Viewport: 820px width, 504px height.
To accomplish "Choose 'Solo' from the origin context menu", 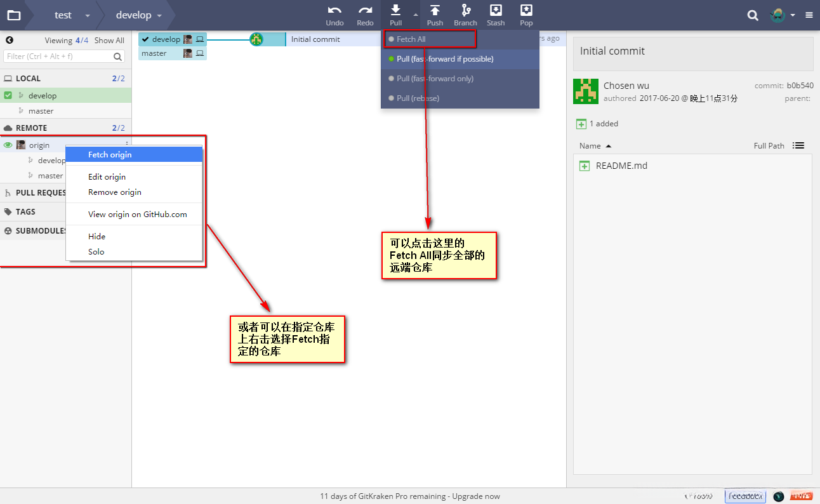I will [x=134, y=252].
